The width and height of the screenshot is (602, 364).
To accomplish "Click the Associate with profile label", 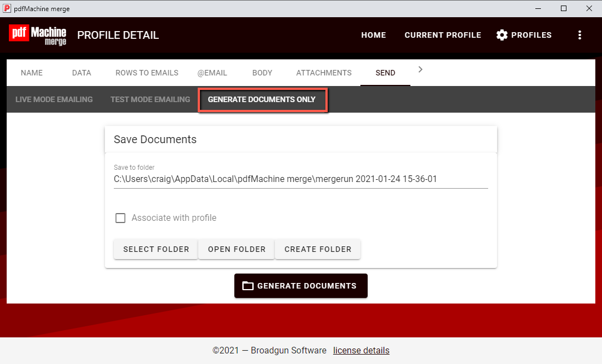I will click(x=174, y=218).
